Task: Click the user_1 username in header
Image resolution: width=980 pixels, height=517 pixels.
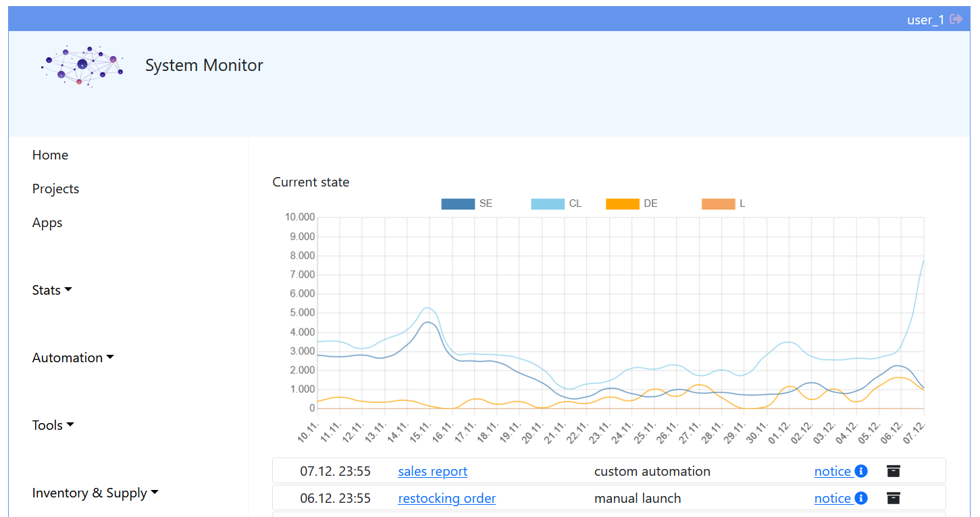Action: pos(925,20)
